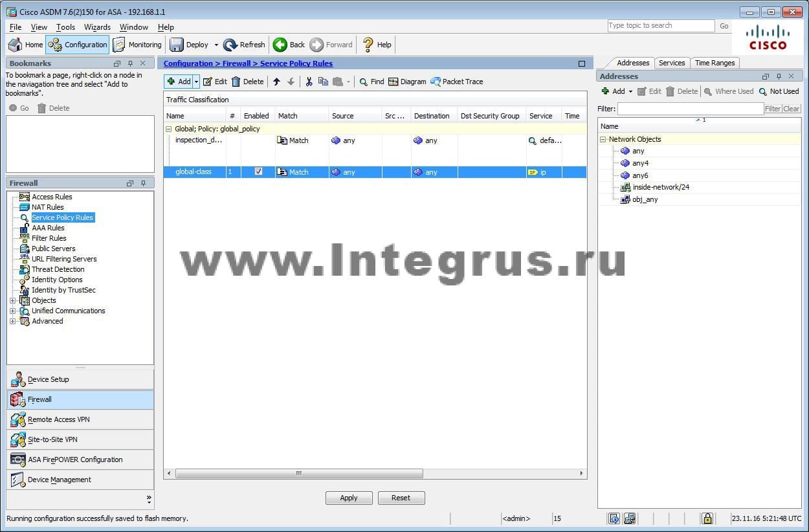Click Not Used in Addresses panel
This screenshot has height=532, width=809.
[779, 91]
